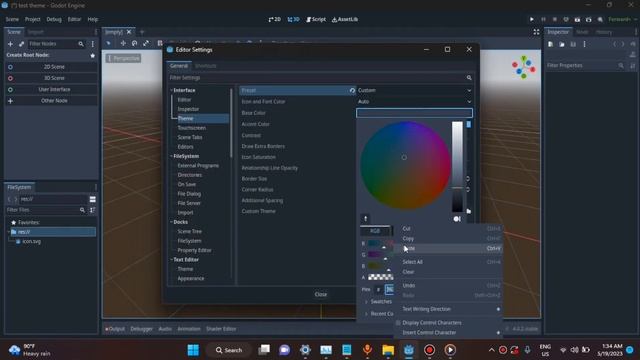Image resolution: width=640 pixels, height=360 pixels.
Task: Click the Load resource folder icon in Inspector
Action: pyautogui.click(x=562, y=44)
